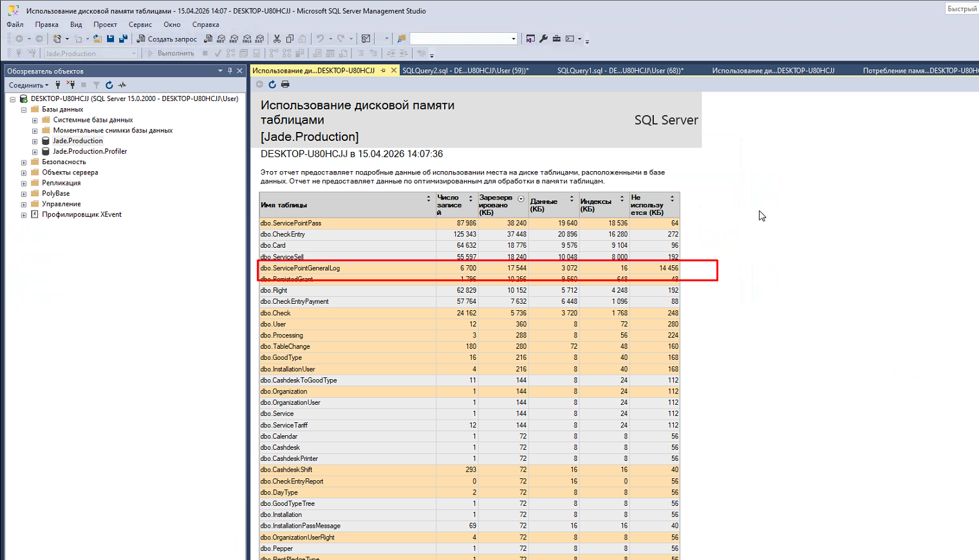Image resolution: width=979 pixels, height=560 pixels.
Task: Click the Создать запрос toolbar button
Action: click(x=166, y=39)
